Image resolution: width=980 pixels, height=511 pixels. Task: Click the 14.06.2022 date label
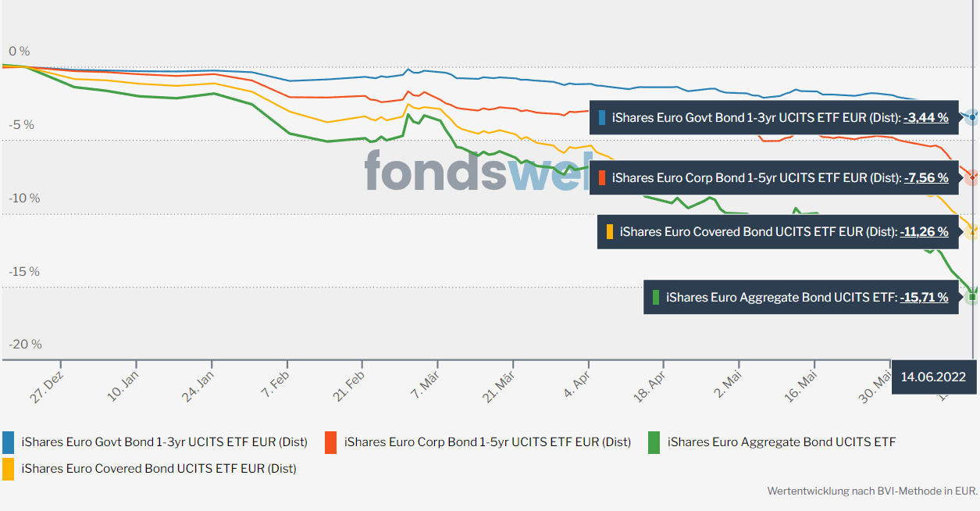click(x=933, y=377)
